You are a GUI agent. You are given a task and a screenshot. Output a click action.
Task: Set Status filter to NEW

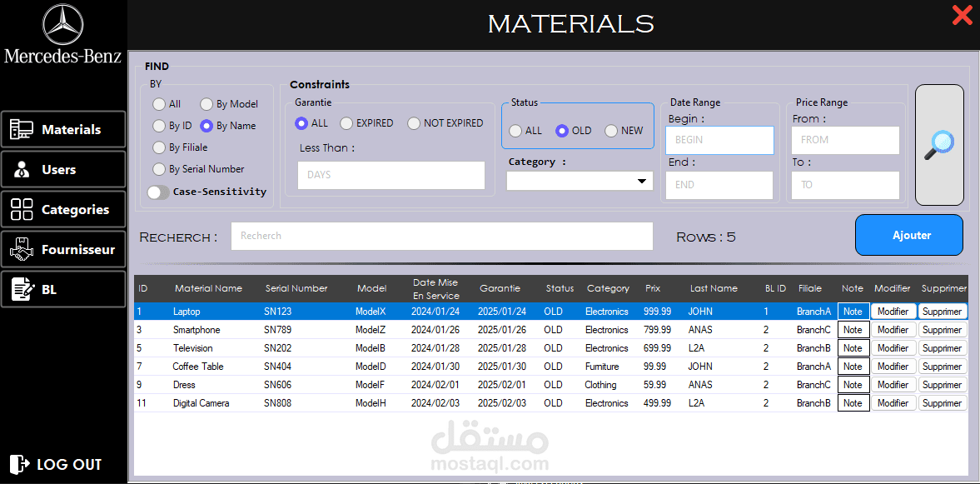[611, 131]
